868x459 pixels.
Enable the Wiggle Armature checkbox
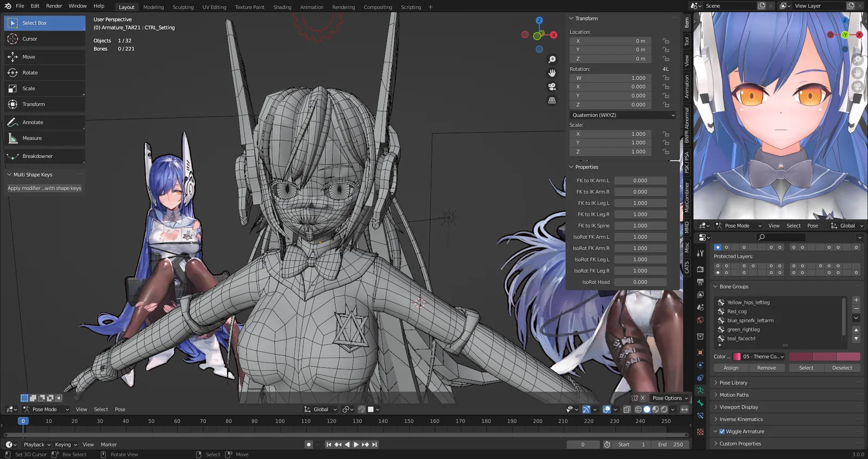click(x=722, y=432)
